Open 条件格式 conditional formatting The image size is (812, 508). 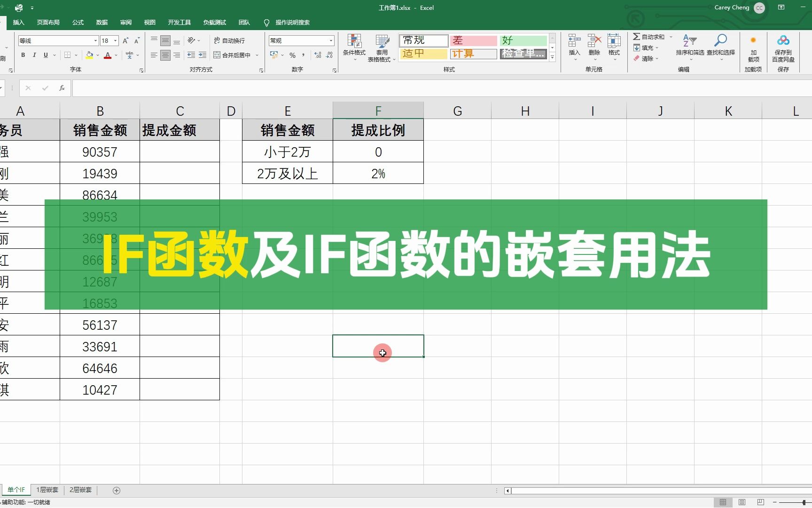click(354, 47)
